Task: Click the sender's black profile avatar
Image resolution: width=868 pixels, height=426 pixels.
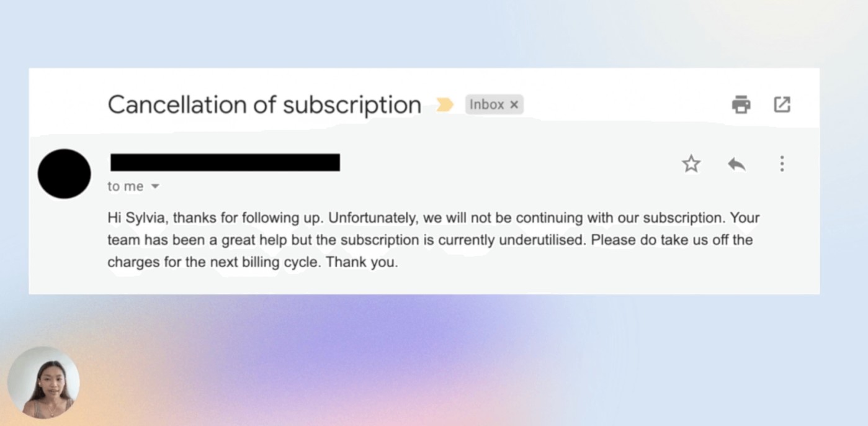Action: coord(64,174)
